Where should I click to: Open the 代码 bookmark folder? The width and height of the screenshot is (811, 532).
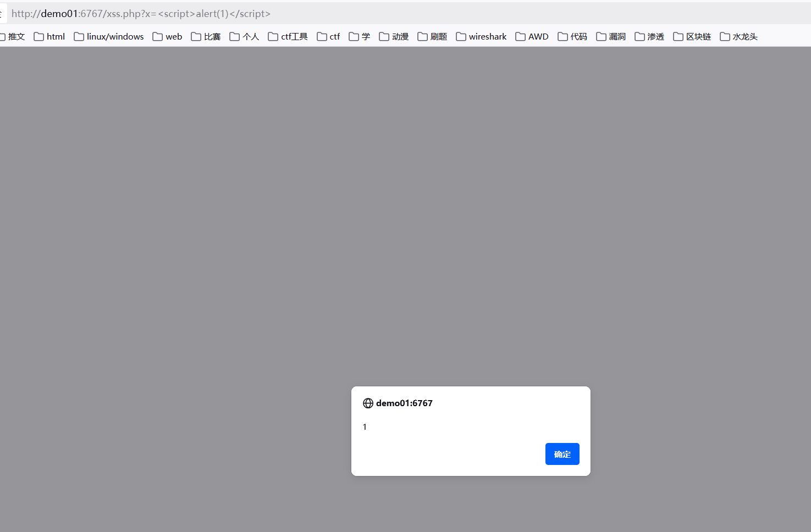click(573, 37)
